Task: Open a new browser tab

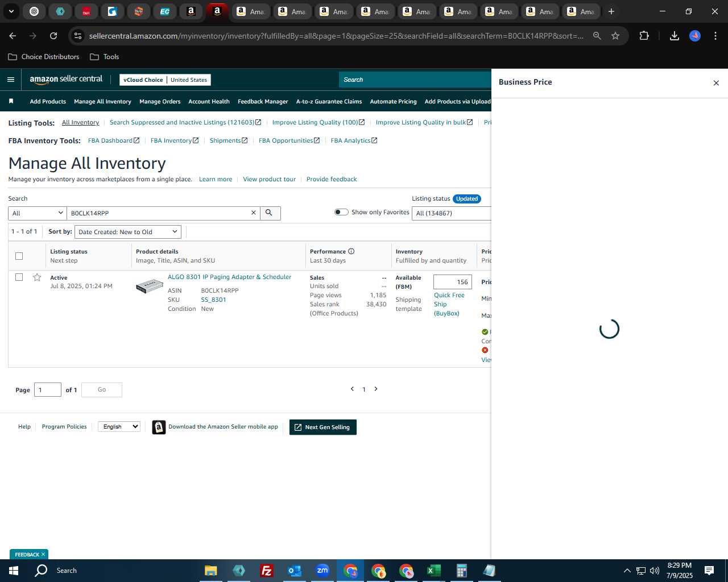Action: pos(611,11)
